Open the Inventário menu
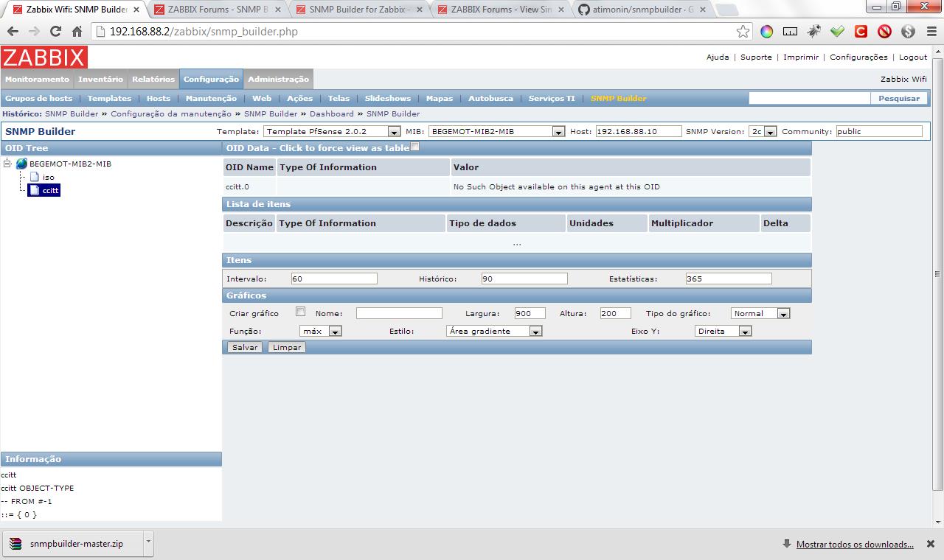Viewport: 944px width, 560px height. pyautogui.click(x=100, y=79)
